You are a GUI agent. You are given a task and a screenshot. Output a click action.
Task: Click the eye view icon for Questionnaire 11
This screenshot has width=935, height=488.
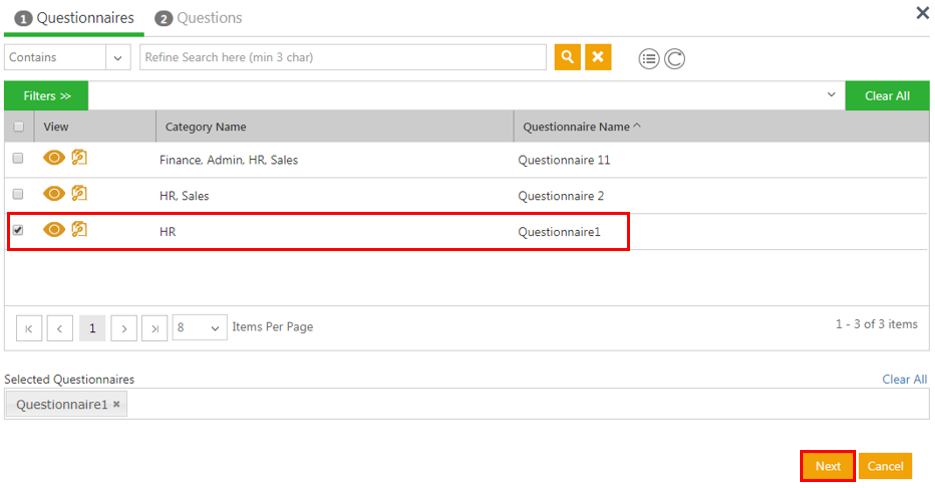pos(54,158)
